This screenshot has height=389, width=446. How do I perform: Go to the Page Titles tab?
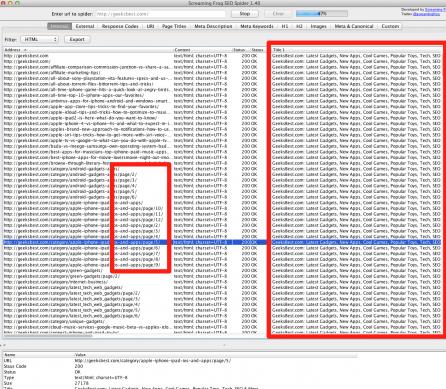tap(174, 26)
